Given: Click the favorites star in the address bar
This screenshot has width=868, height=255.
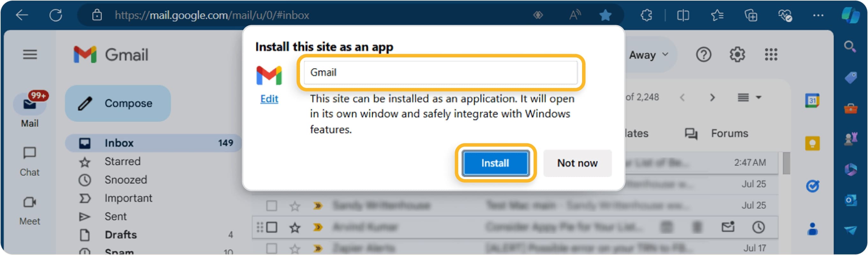Looking at the screenshot, I should point(605,15).
